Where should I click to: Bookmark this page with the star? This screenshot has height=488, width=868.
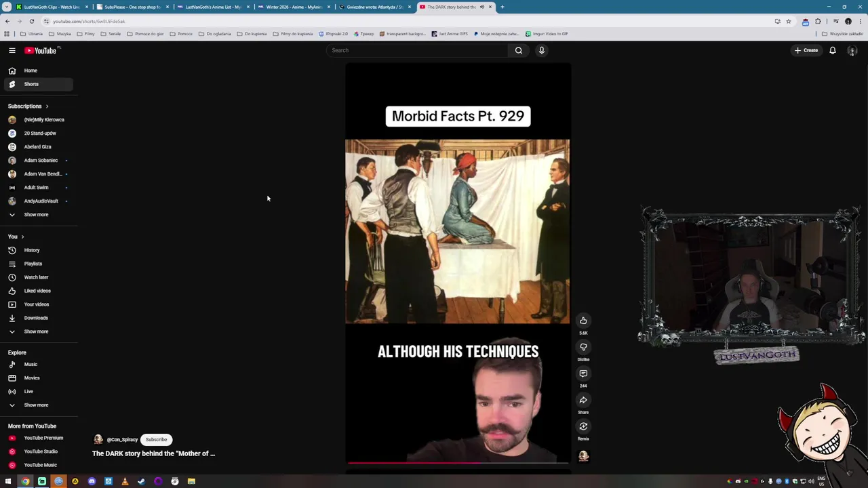tap(788, 21)
